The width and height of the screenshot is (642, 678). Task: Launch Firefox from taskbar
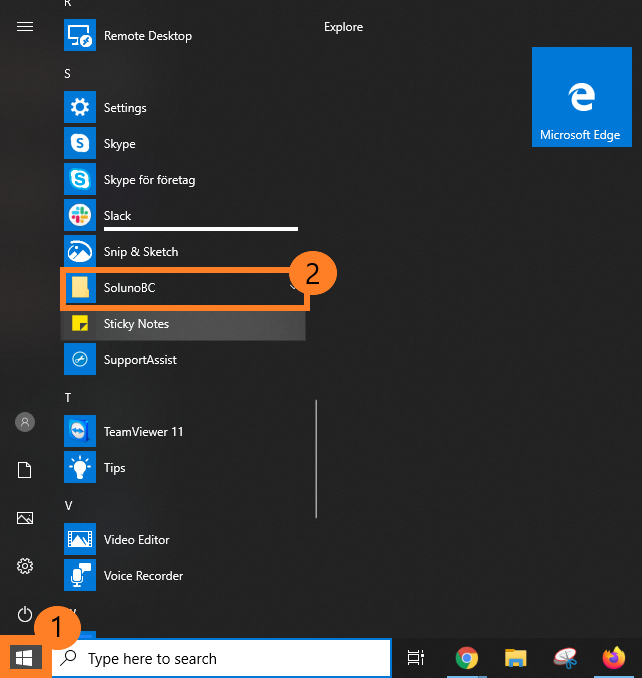tap(614, 658)
